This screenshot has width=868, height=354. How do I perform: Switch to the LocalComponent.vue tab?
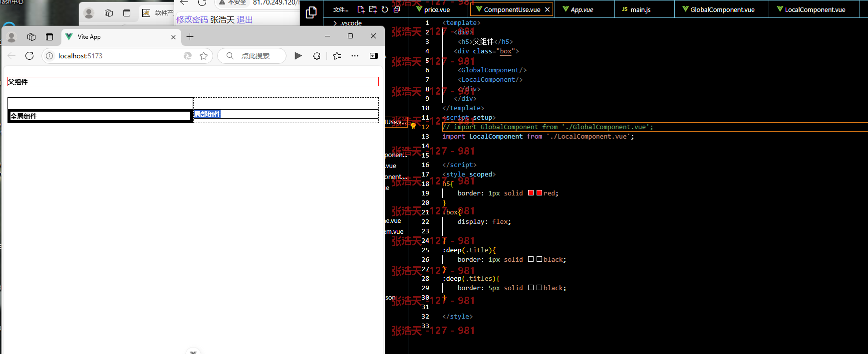pyautogui.click(x=815, y=9)
